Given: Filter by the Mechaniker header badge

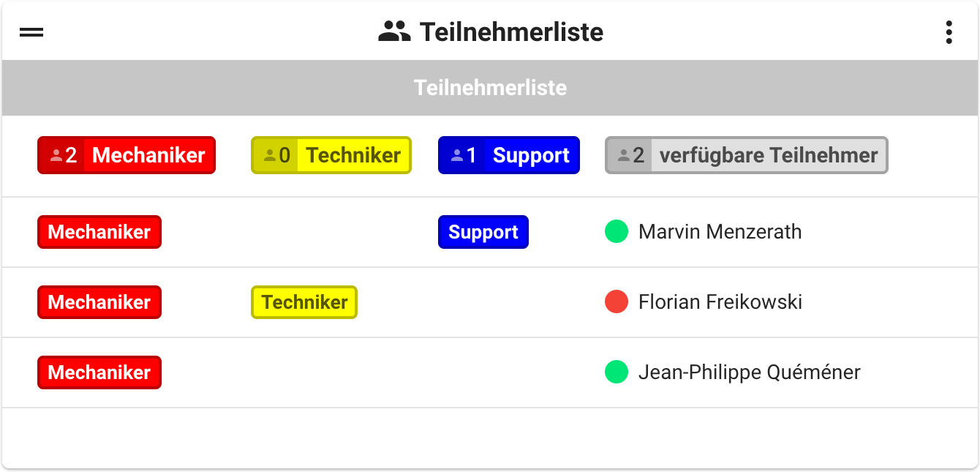Looking at the screenshot, I should click(148, 155).
